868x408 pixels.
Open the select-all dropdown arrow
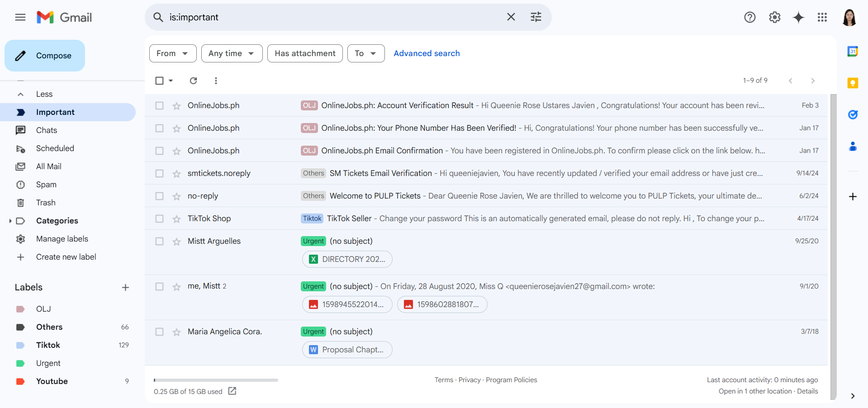171,81
